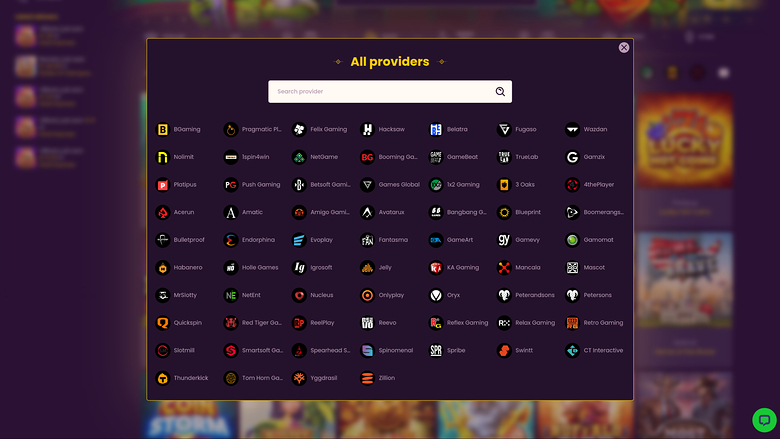Select the 3 Oaks orange icon
The width and height of the screenshot is (780, 439).
504,185
